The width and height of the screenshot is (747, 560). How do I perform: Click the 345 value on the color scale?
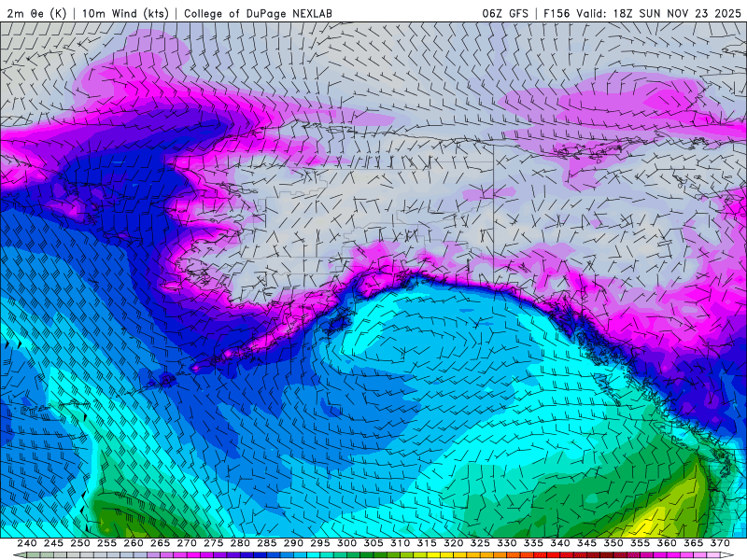(x=587, y=543)
